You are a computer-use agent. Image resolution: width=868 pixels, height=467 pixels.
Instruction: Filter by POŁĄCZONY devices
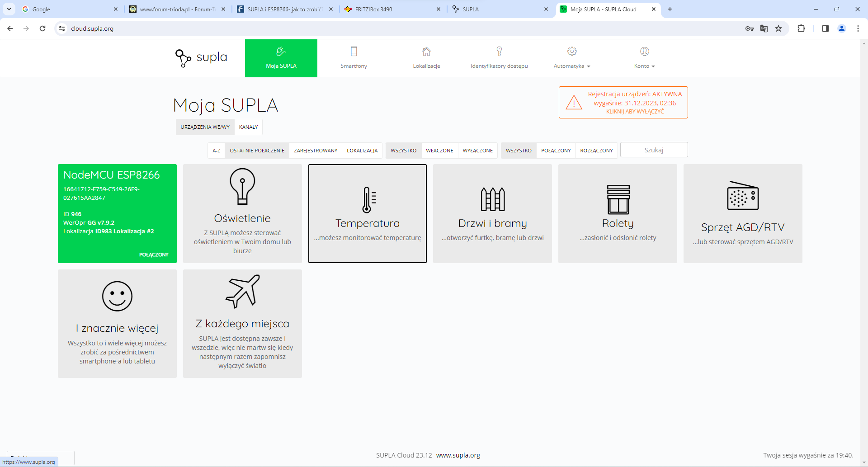(x=556, y=151)
